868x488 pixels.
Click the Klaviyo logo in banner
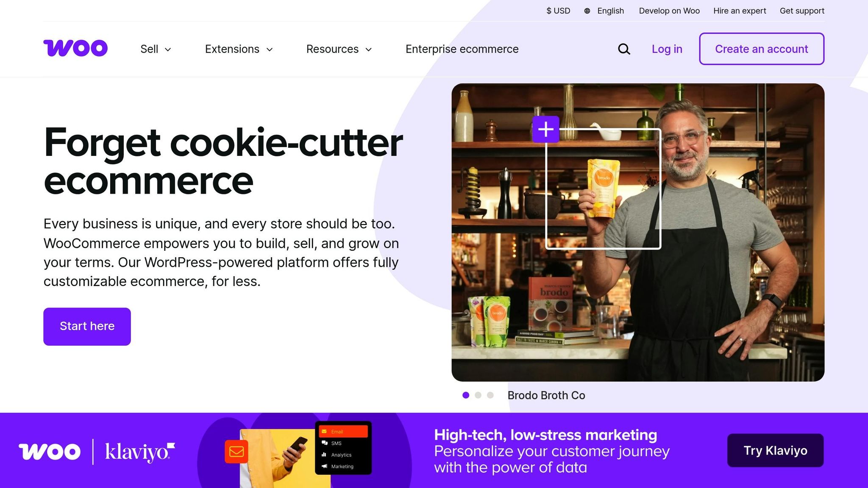click(140, 452)
